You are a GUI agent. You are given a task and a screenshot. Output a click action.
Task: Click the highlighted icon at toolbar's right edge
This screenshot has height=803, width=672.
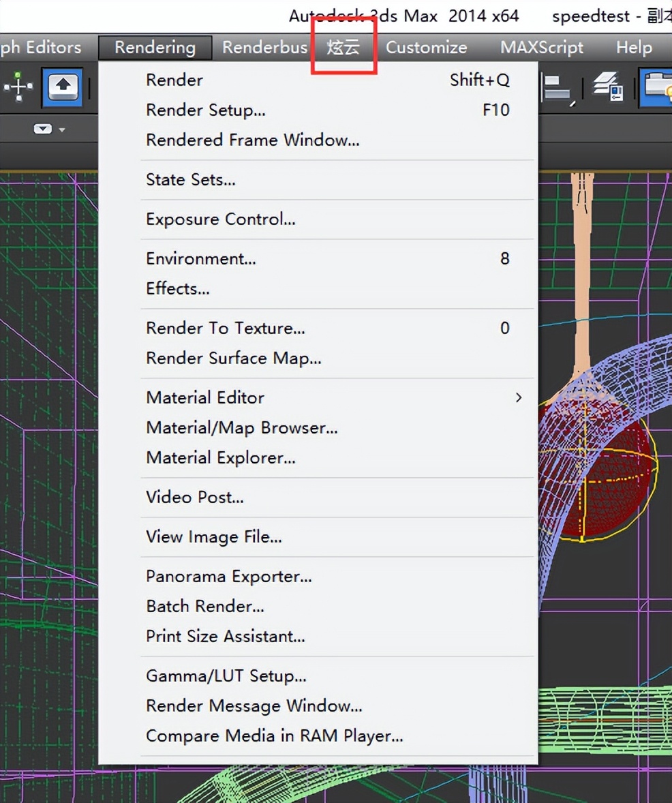coord(657,88)
